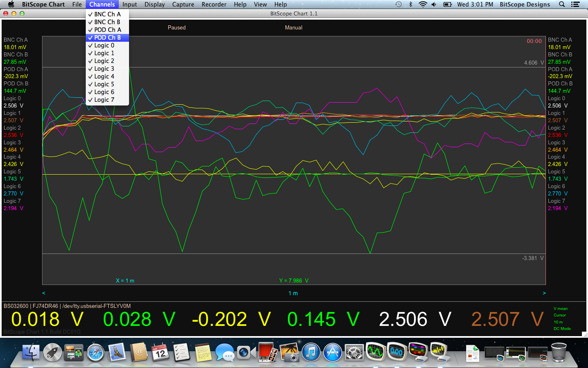Click the Input menu bar item
This screenshot has width=588, height=368.
[129, 4]
